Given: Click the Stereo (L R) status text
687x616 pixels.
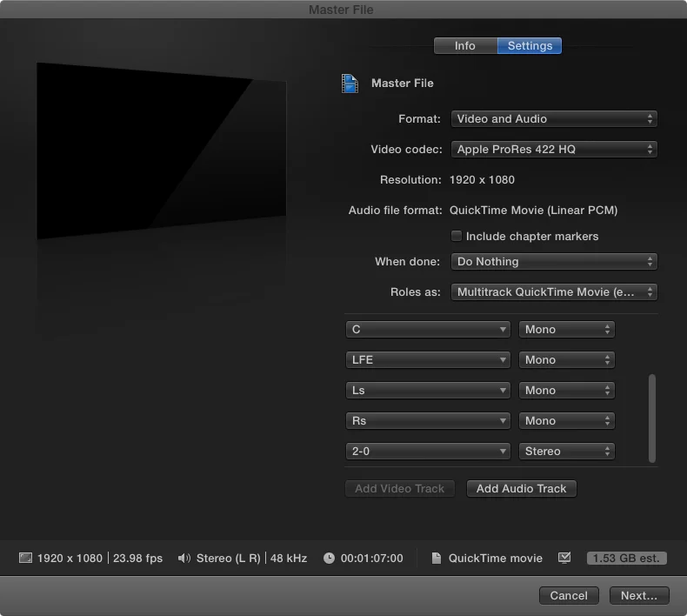Looking at the screenshot, I should click(x=228, y=558).
